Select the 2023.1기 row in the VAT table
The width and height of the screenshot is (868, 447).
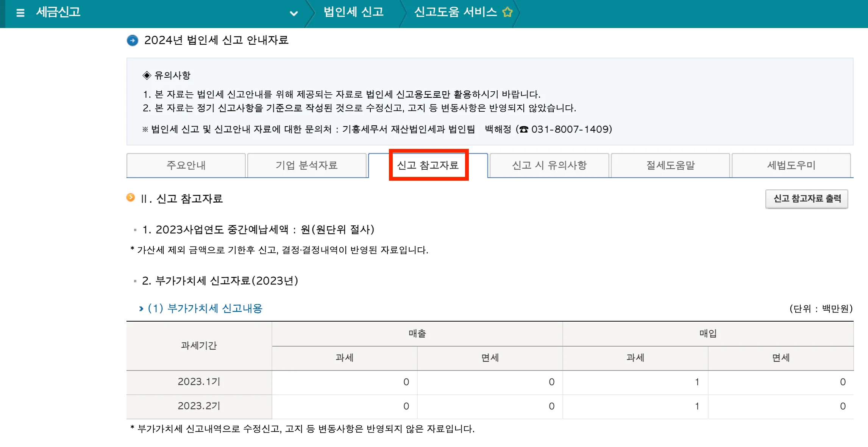pyautogui.click(x=198, y=382)
